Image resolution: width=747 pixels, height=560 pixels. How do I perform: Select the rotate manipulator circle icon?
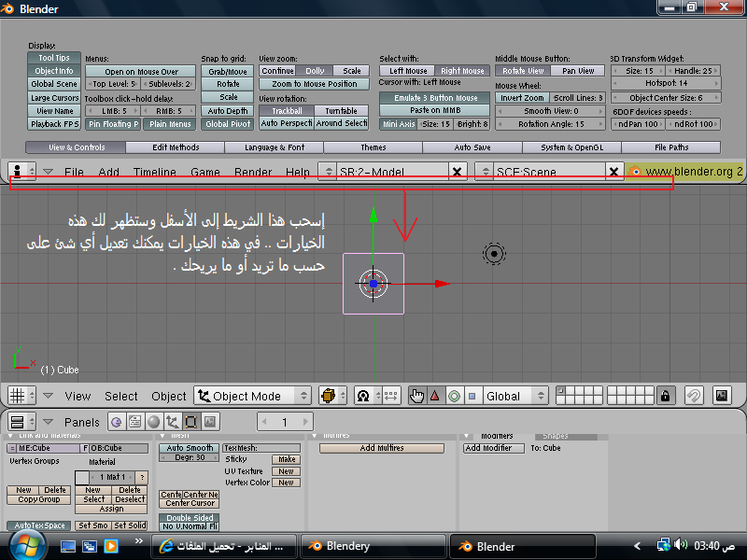pyautogui.click(x=454, y=396)
